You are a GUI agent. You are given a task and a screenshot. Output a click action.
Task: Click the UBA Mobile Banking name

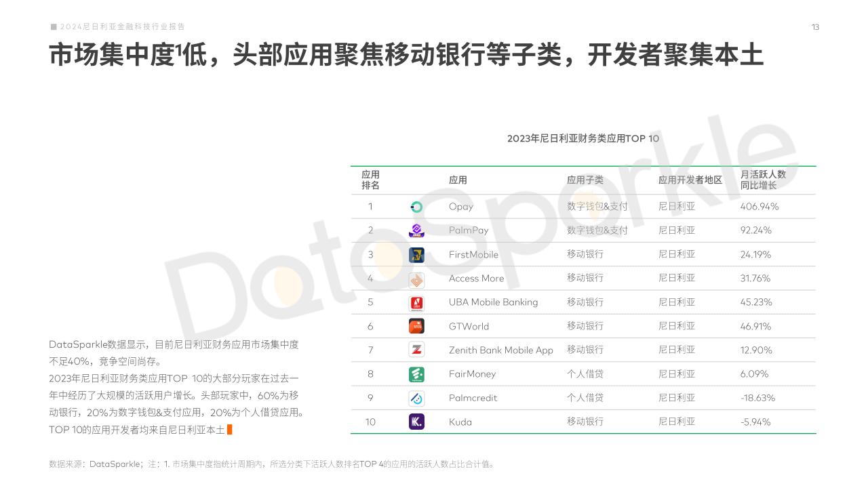494,302
